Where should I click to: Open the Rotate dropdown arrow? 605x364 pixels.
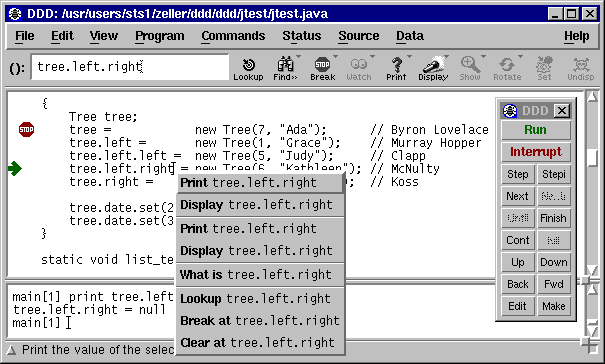click(520, 57)
